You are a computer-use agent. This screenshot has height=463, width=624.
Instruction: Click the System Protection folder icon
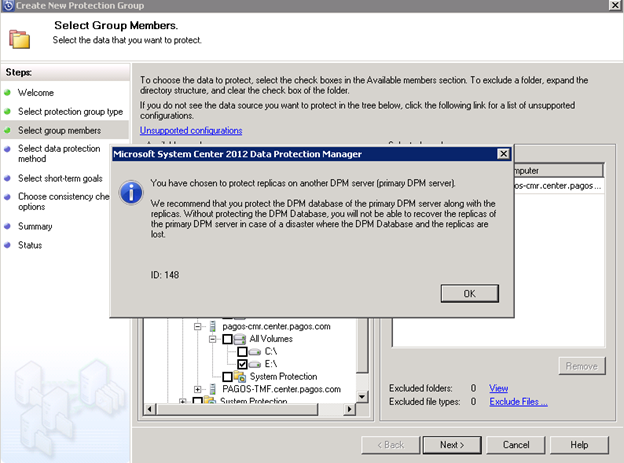pos(240,376)
